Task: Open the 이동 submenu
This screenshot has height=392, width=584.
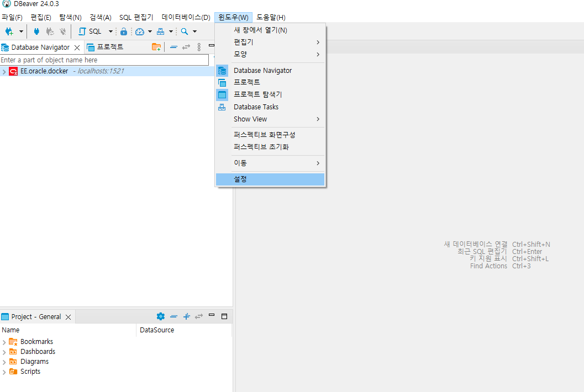Action: [x=270, y=163]
